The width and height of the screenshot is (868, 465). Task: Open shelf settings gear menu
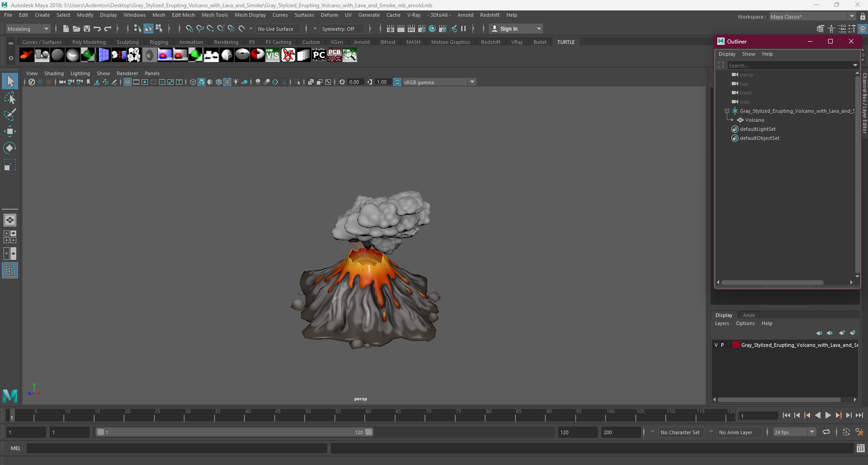(x=11, y=58)
